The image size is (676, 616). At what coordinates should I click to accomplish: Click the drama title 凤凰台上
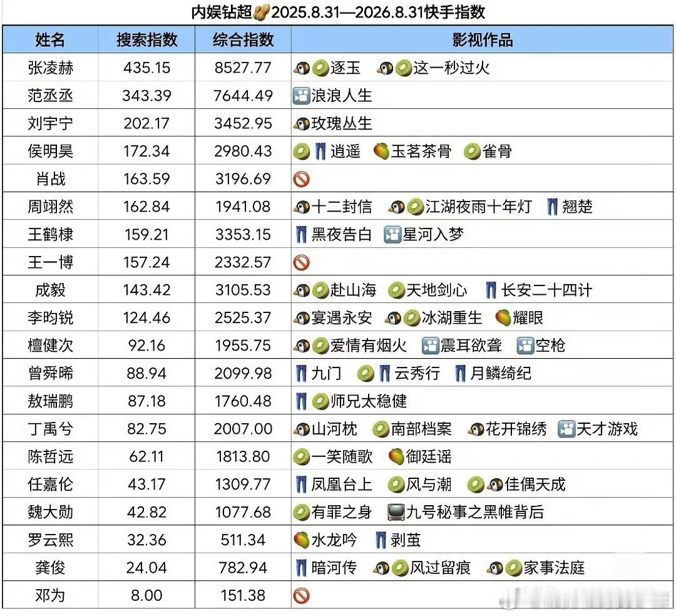pos(342,485)
